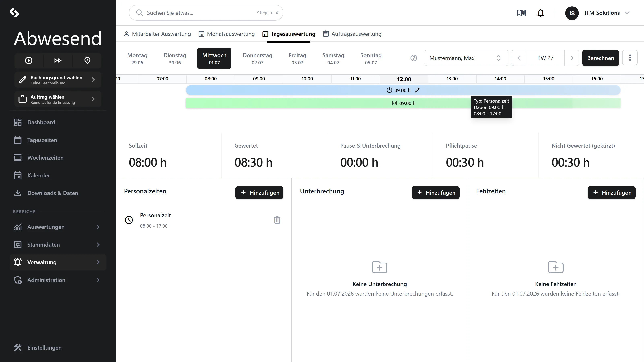Add a Personalzeiten entry via Hinzufügen
This screenshot has height=362, width=644.
[x=259, y=193]
